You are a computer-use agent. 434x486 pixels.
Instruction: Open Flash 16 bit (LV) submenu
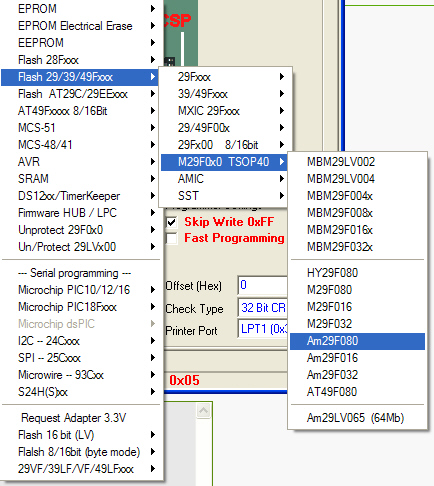[x=81, y=435]
